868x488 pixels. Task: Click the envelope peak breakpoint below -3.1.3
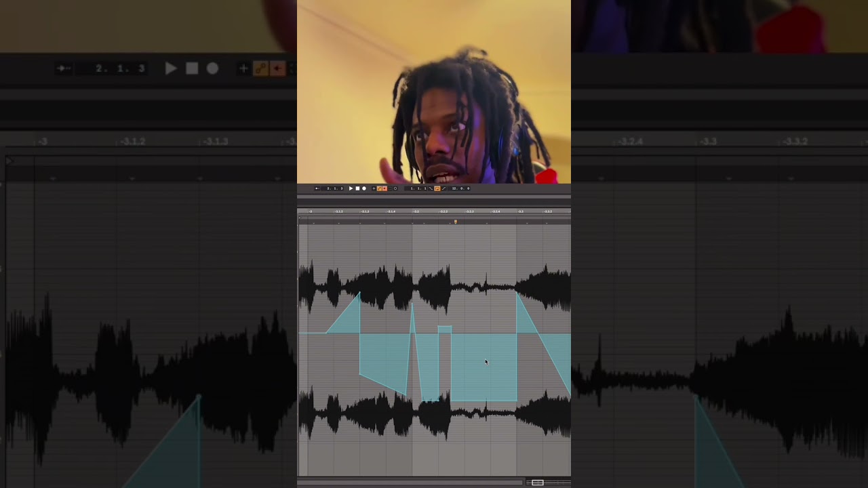coord(359,293)
